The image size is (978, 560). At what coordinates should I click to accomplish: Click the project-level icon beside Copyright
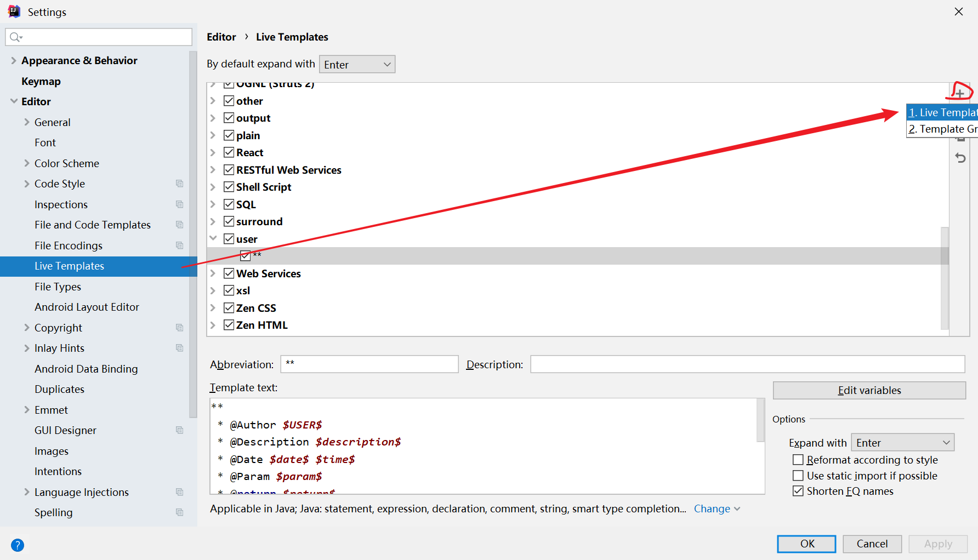pos(179,328)
